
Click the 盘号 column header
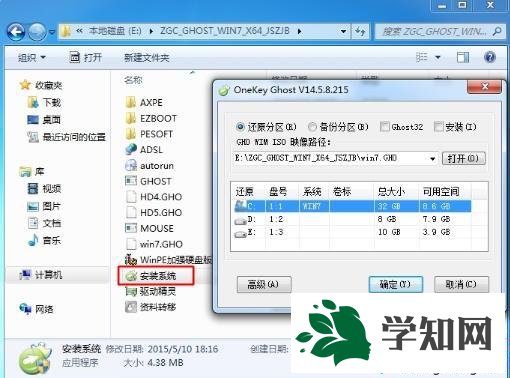tap(278, 192)
